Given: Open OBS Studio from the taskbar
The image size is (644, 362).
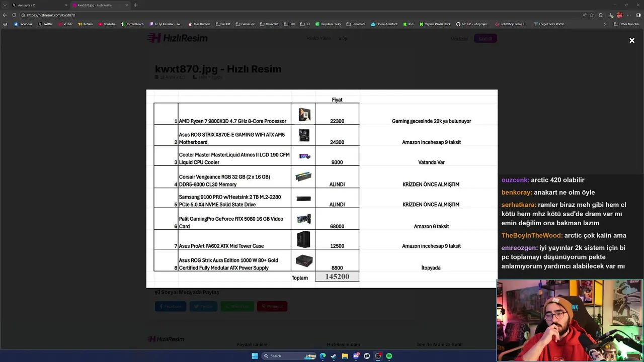Looking at the screenshot, I should point(378,356).
